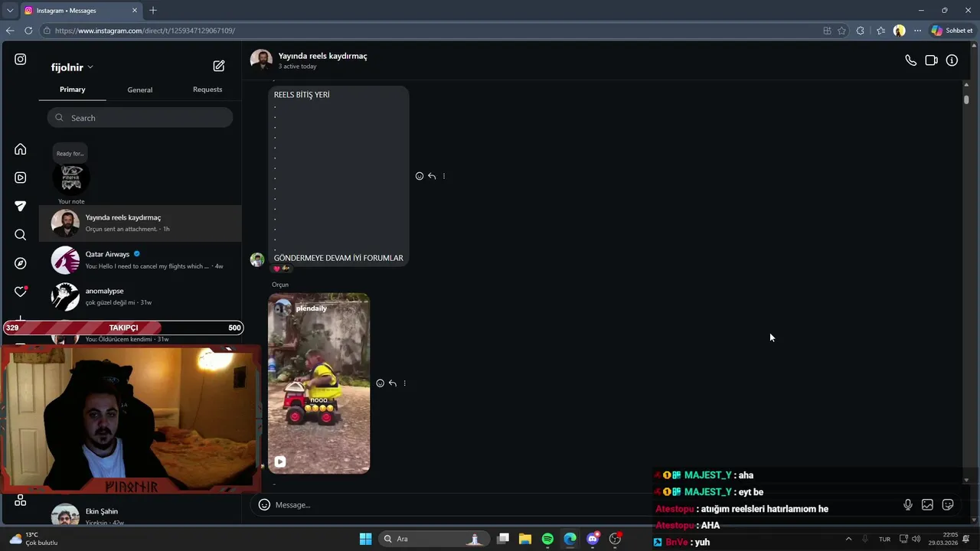Viewport: 980px width, 551px height.
Task: Open the Ready for... note bubble
Action: coord(70,153)
